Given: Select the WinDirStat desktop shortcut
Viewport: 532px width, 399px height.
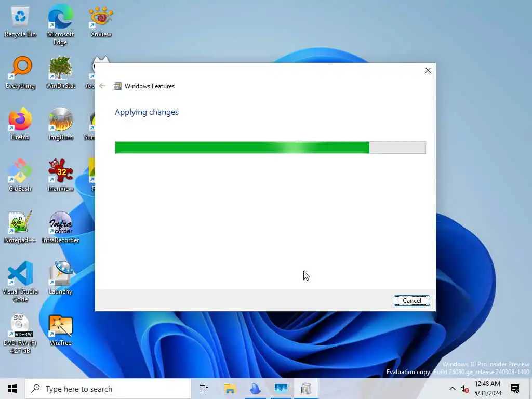Looking at the screenshot, I should [60, 73].
